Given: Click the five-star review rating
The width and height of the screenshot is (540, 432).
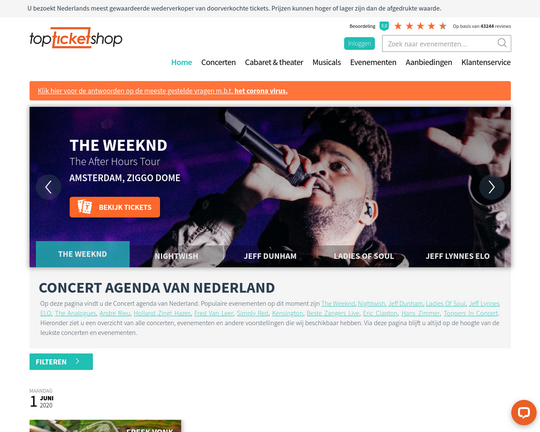Looking at the screenshot, I should pos(420,26).
